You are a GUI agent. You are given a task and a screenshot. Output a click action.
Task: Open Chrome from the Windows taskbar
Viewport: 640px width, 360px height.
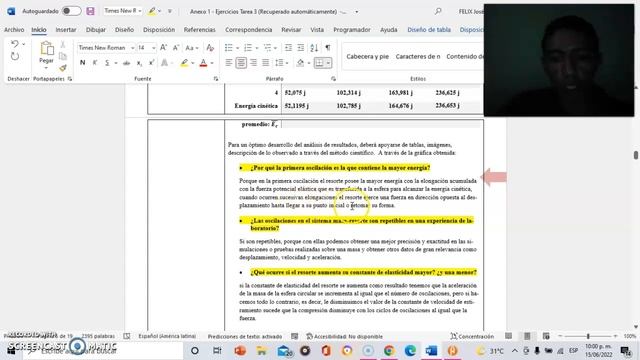point(389,351)
